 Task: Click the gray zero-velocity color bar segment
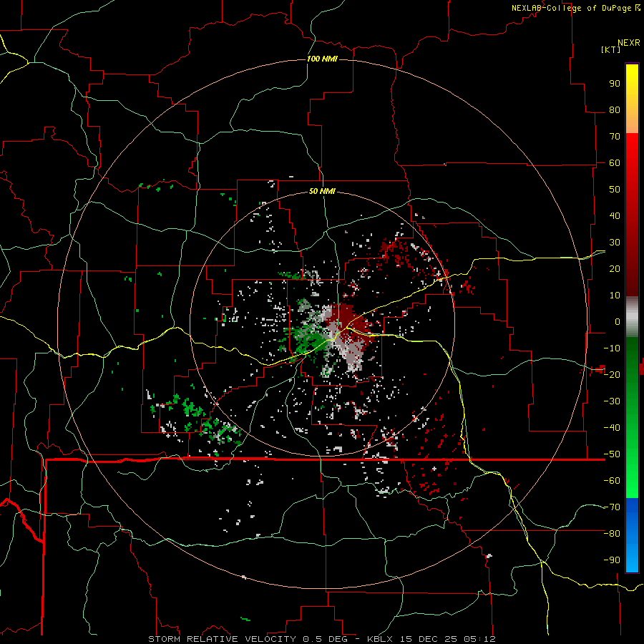(x=632, y=317)
